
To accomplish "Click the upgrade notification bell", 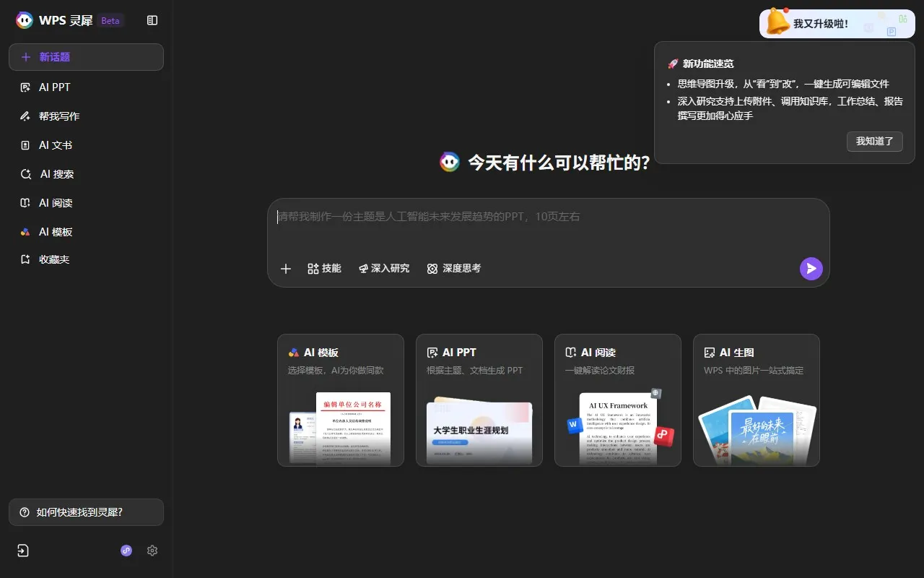I will pos(837,23).
